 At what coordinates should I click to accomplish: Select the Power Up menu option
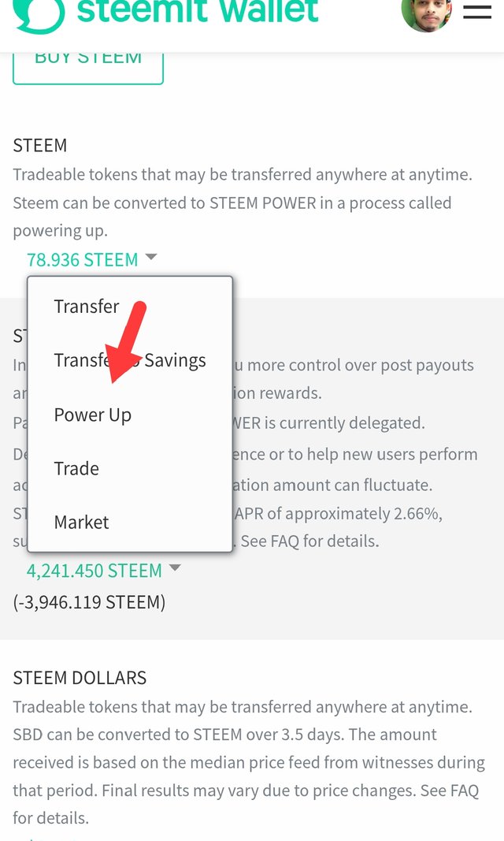pos(93,415)
